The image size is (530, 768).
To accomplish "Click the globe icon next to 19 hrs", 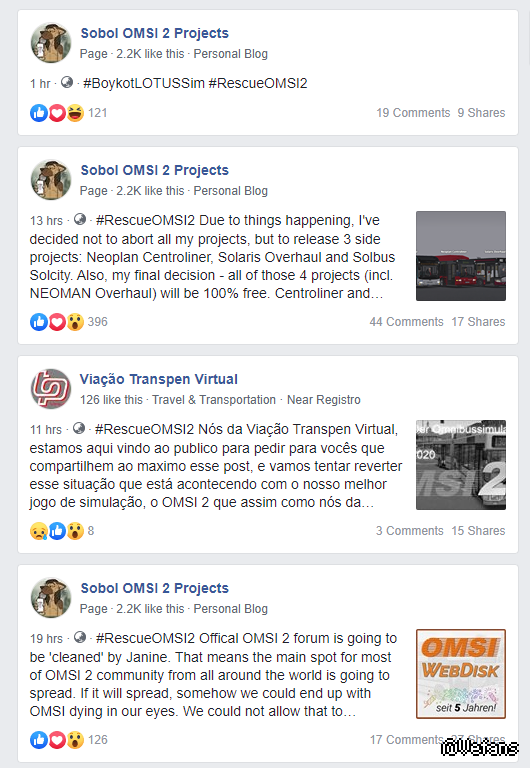I will pos(80,638).
